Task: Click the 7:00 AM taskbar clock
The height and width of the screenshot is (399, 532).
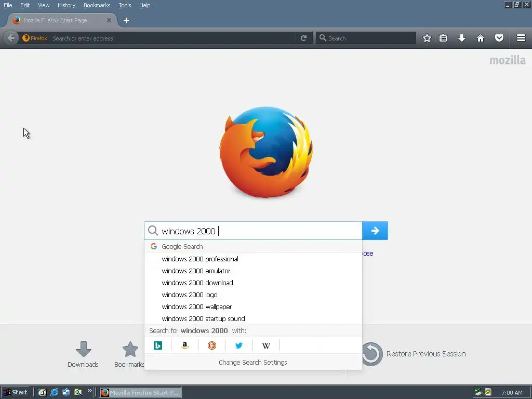Action: point(512,393)
